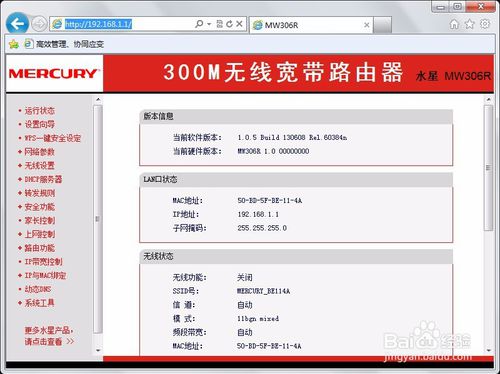
Task: Expand 转发规则 menu
Action: [39, 193]
